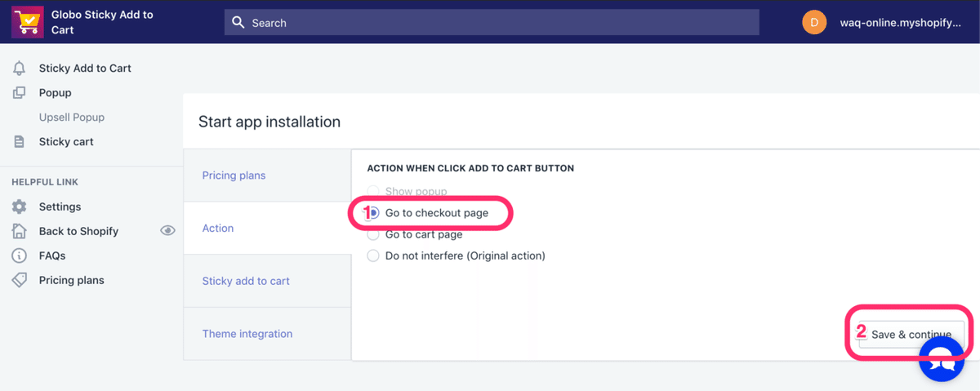Click the Save & continue button
980x391 pixels.
click(x=911, y=335)
